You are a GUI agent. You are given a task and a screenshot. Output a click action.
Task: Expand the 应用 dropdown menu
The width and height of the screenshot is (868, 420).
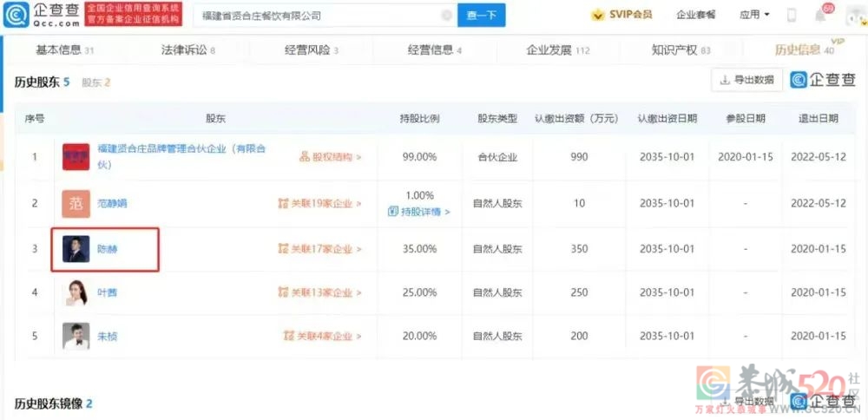(x=754, y=15)
